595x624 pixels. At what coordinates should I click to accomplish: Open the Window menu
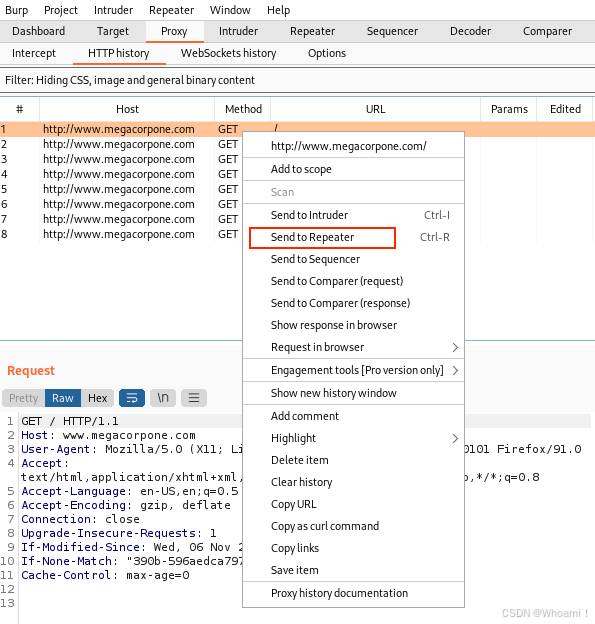tap(230, 10)
